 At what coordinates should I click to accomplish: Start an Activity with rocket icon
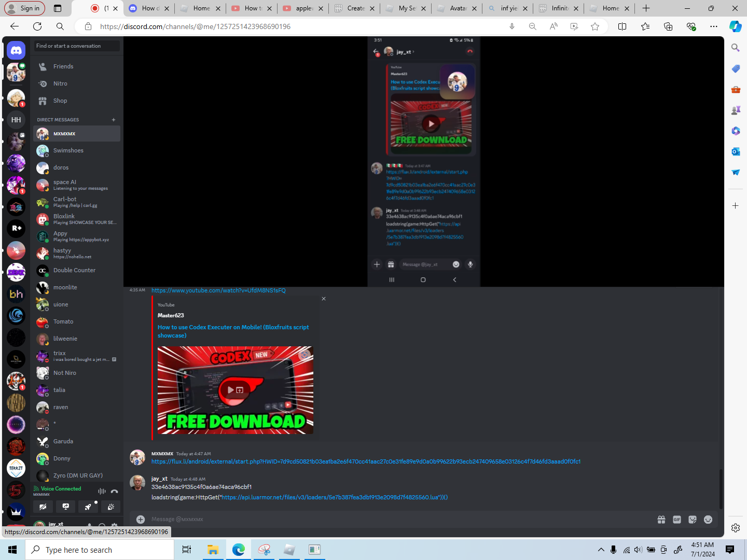tap(88, 507)
